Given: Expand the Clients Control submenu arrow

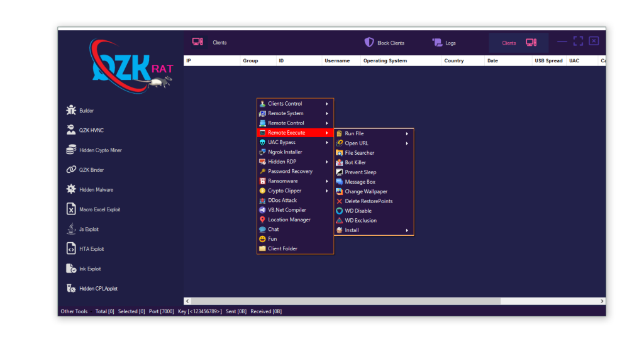Looking at the screenshot, I should click(x=327, y=104).
